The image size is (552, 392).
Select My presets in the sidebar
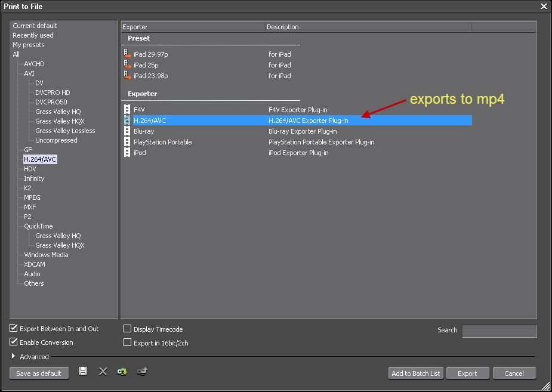pyautogui.click(x=29, y=45)
